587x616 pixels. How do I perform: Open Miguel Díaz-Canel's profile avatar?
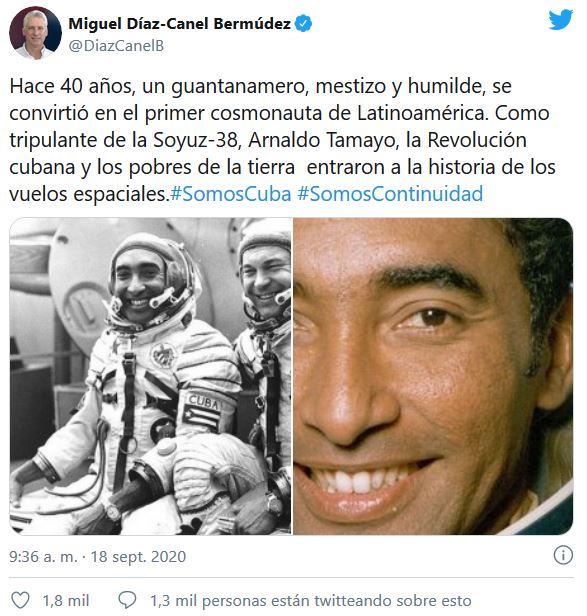[x=35, y=33]
